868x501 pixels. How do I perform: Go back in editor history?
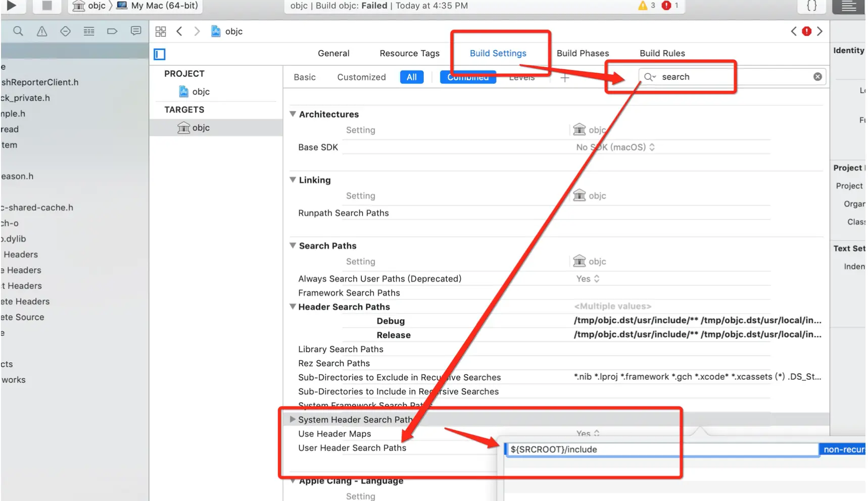pyautogui.click(x=179, y=31)
